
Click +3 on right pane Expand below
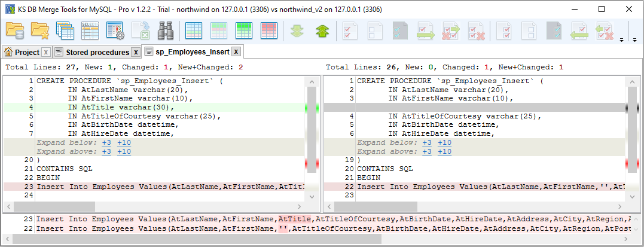point(427,142)
